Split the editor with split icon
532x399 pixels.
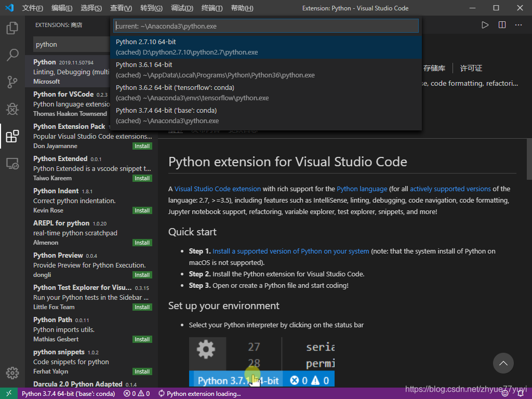(502, 25)
